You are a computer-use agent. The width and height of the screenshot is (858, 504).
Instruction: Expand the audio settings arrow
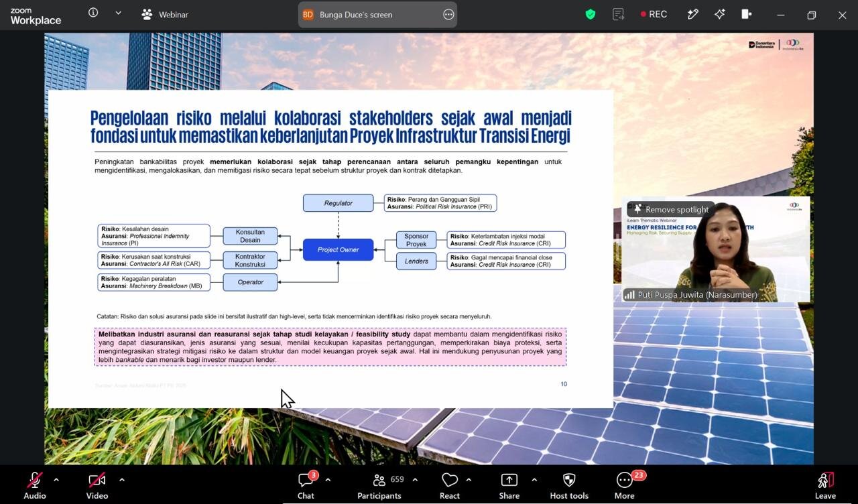click(56, 480)
